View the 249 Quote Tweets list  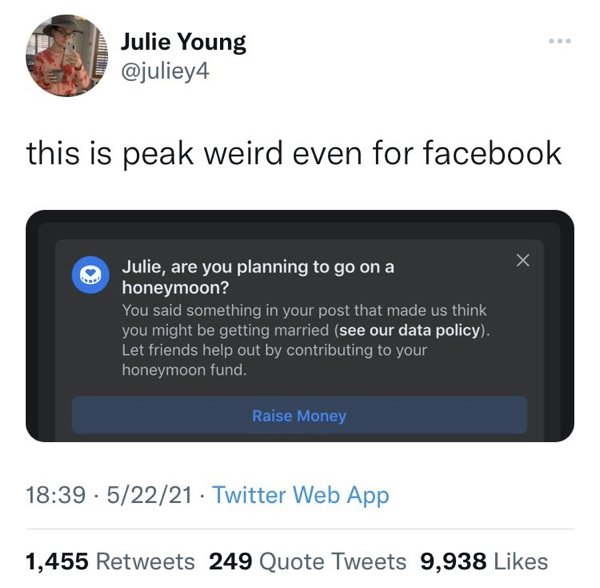307,561
